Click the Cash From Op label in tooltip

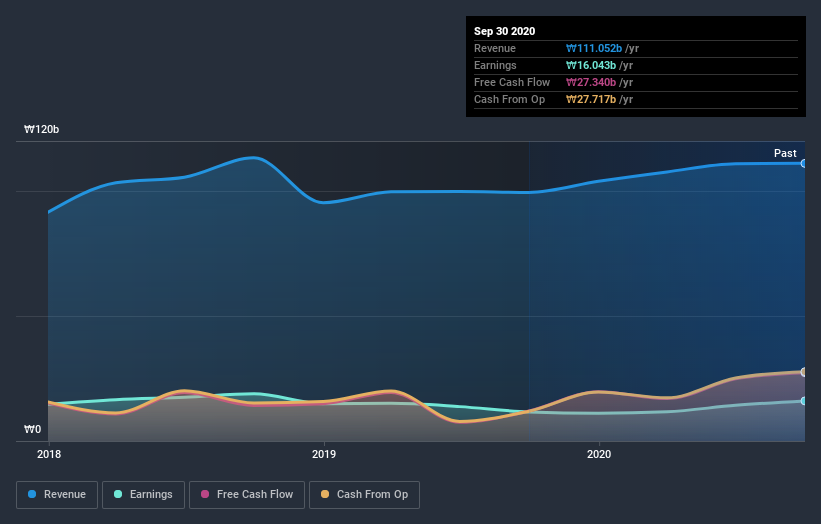pos(509,99)
